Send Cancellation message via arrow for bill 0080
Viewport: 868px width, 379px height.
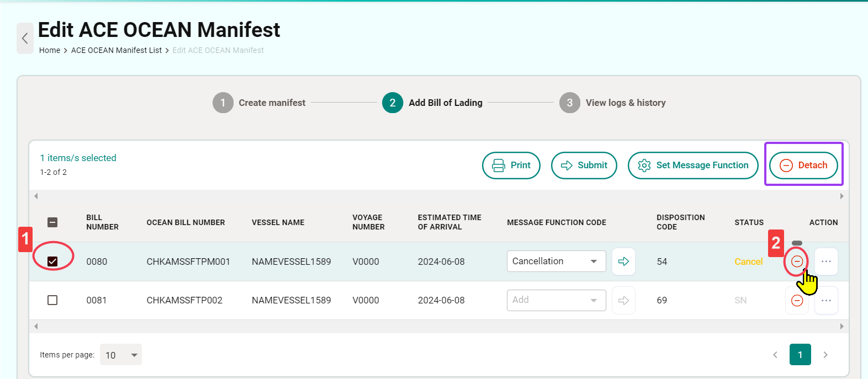(x=623, y=261)
